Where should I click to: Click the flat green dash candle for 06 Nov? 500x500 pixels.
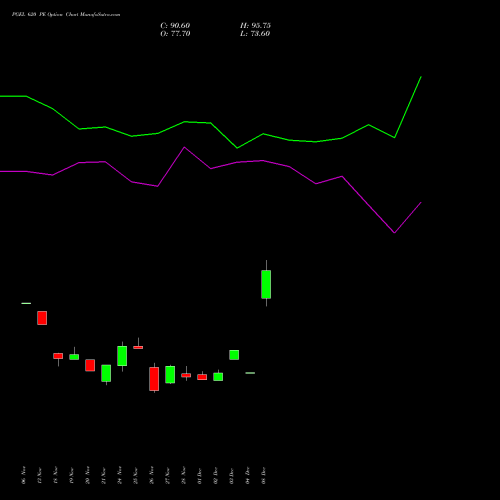pyautogui.click(x=26, y=303)
